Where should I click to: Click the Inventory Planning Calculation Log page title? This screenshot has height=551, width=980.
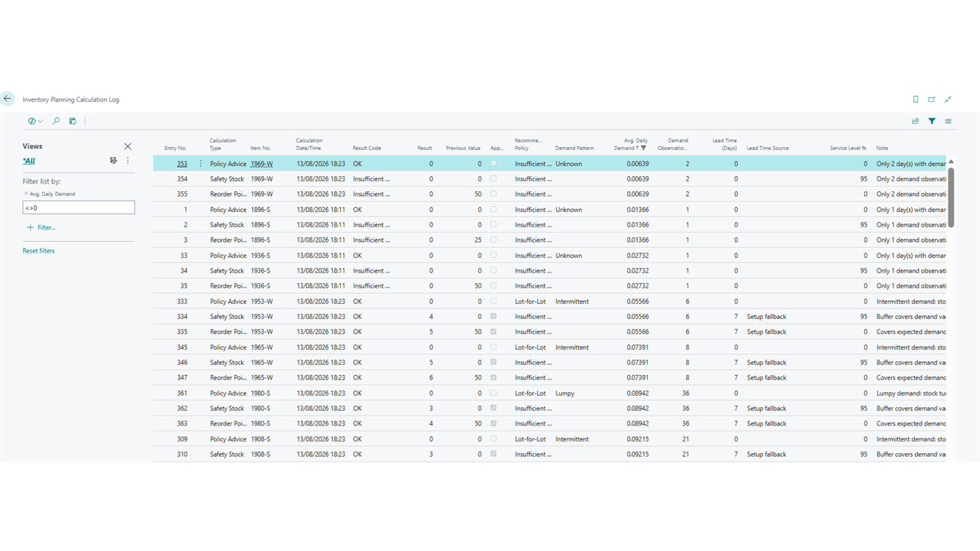pos(70,99)
